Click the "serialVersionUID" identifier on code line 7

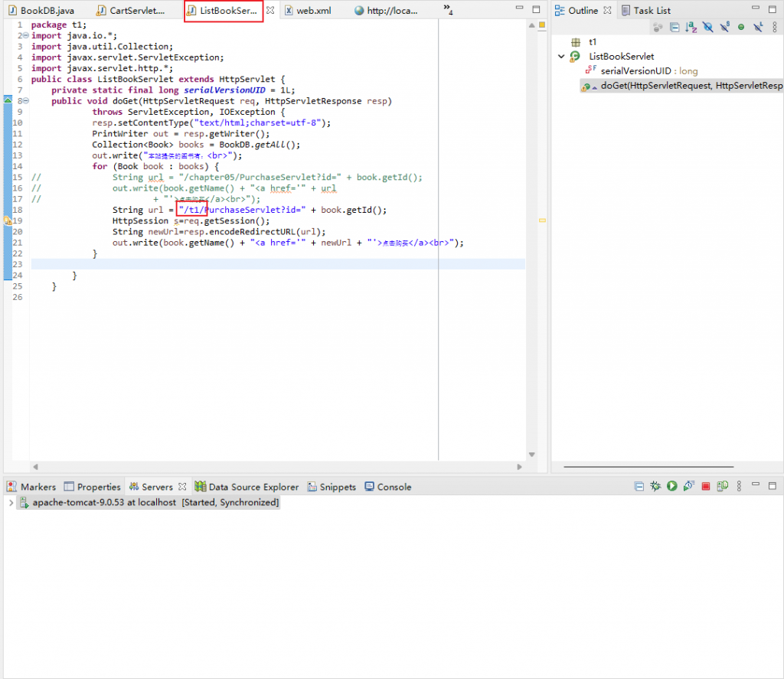click(x=224, y=90)
